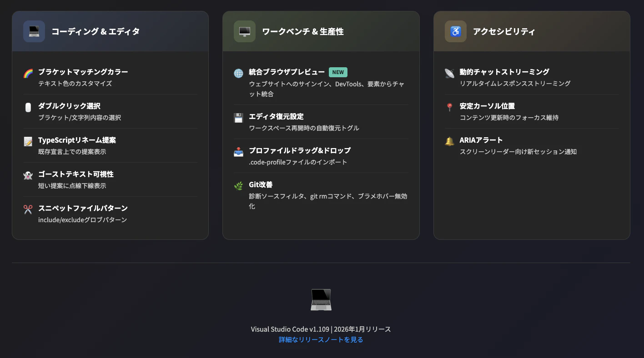Click the コーディング & エディタ card heading

click(x=96, y=31)
